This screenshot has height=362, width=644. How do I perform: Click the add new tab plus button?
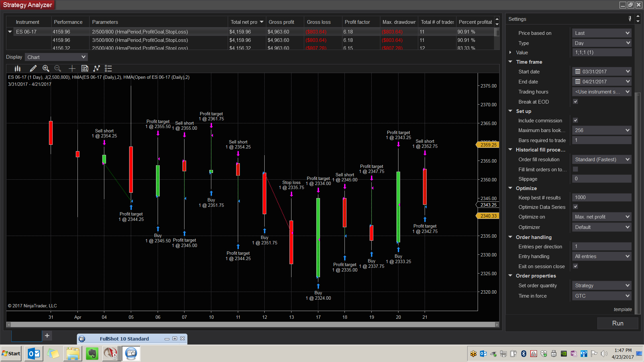pos(47,336)
